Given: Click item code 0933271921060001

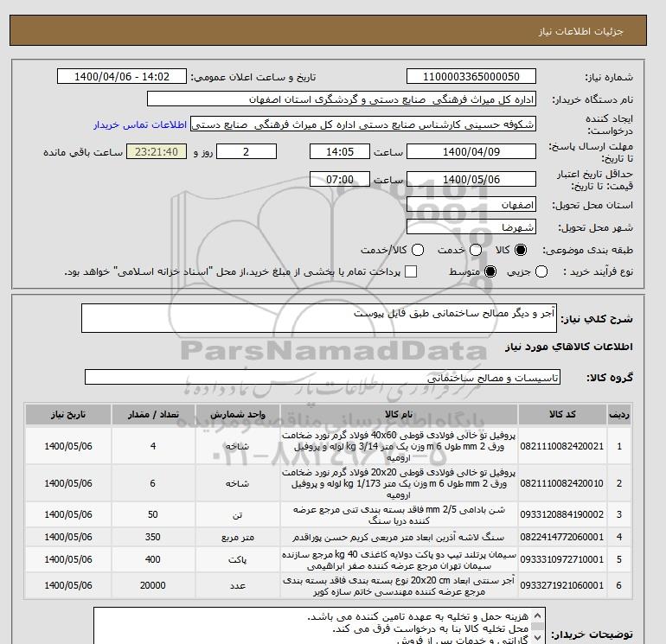Looking at the screenshot, I should pyautogui.click(x=562, y=585).
